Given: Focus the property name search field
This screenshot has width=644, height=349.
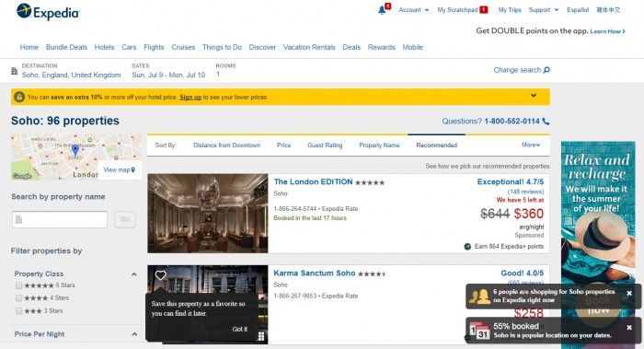Looking at the screenshot, I should pyautogui.click(x=60, y=219).
